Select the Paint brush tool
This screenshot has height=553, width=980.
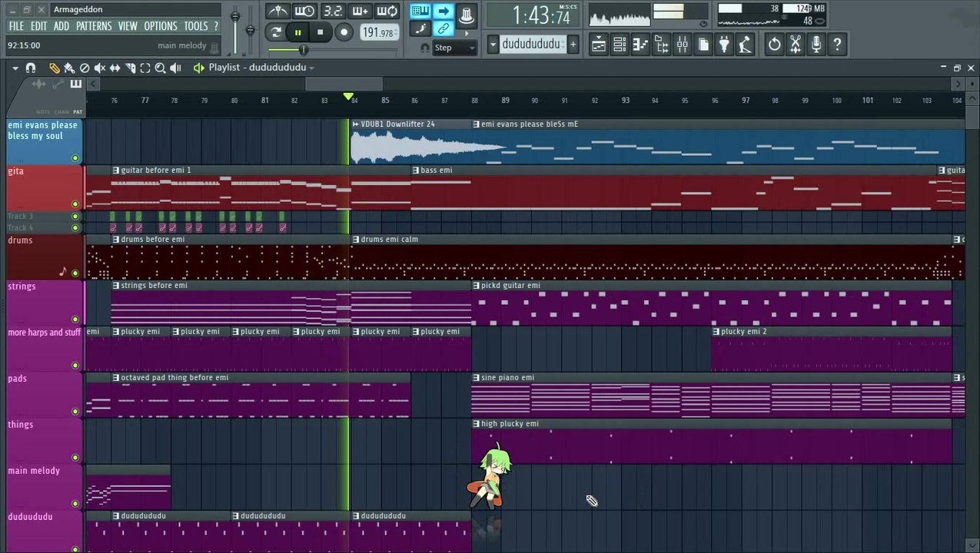[x=69, y=68]
